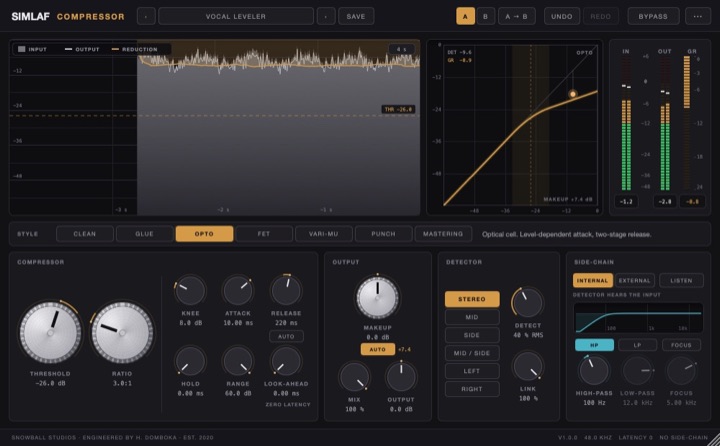Viewport: 720px width, 446px height.
Task: Select LEFT detector mode
Action: tap(472, 371)
